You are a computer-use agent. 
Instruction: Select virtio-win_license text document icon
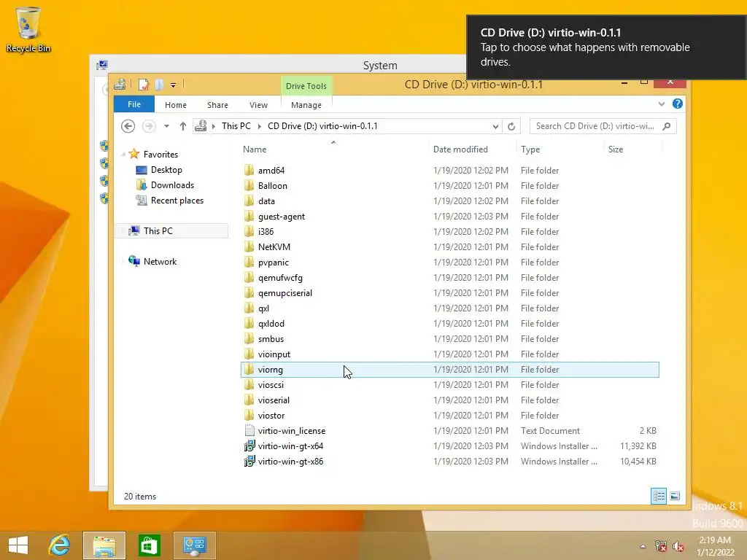(249, 430)
